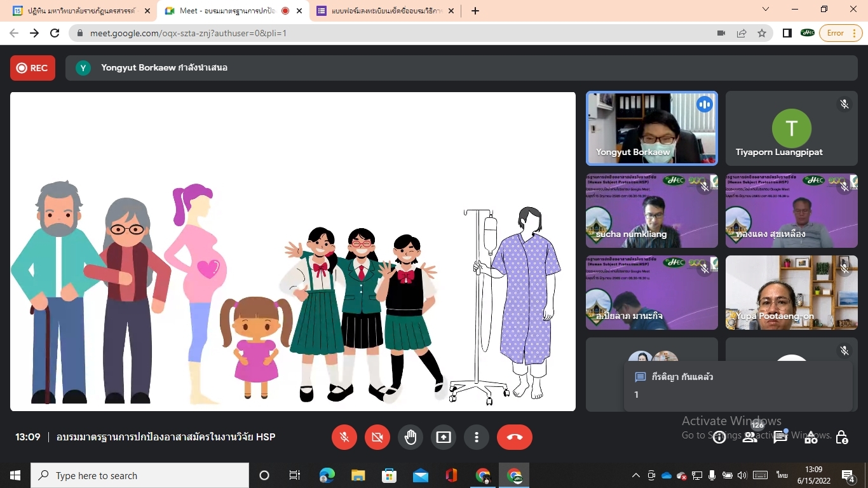Image resolution: width=868 pixels, height=488 pixels.
Task: Open the chat messages panel
Action: coord(780,437)
